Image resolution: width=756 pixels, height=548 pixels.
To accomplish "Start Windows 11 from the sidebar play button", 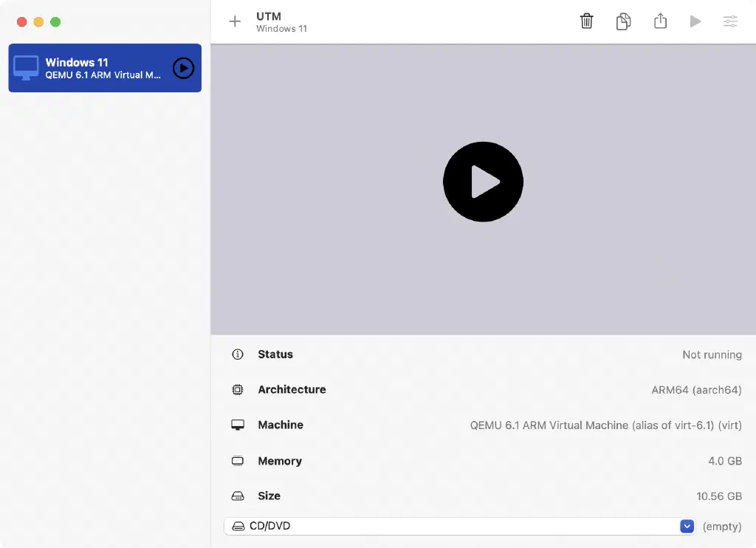I will (x=183, y=68).
